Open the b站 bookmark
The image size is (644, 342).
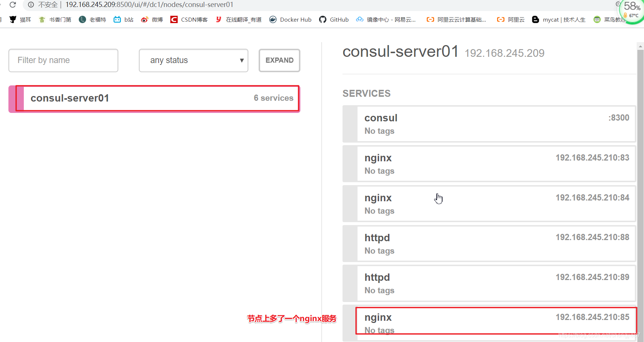click(x=123, y=19)
